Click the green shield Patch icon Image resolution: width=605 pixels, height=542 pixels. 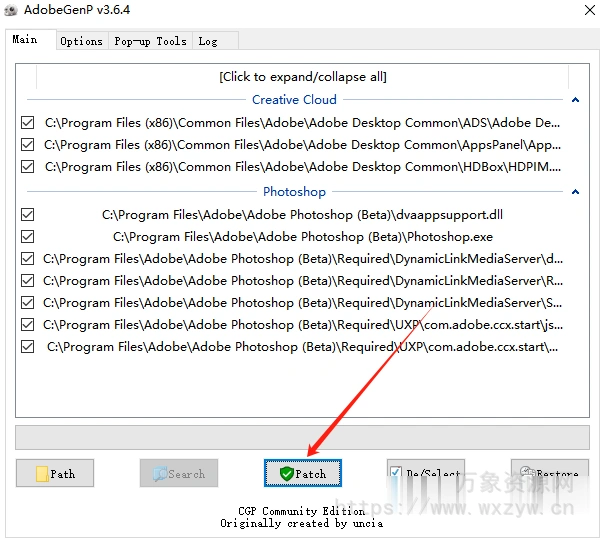[286, 474]
